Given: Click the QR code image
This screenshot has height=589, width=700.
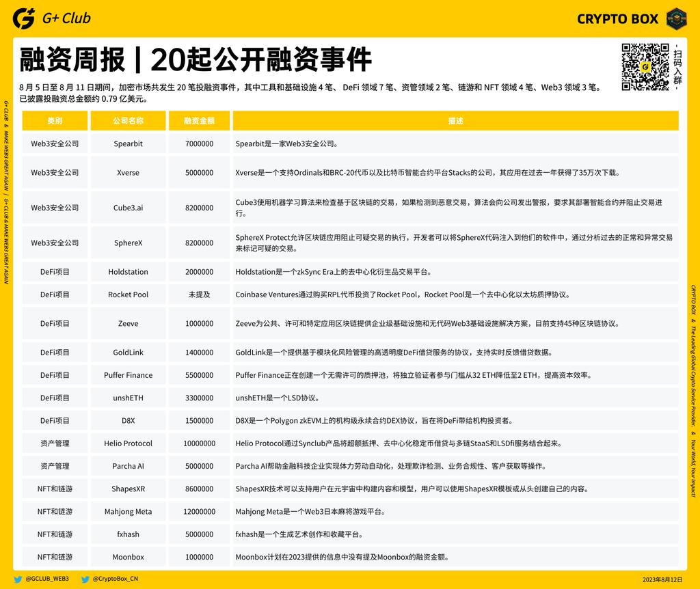Looking at the screenshot, I should (x=645, y=66).
